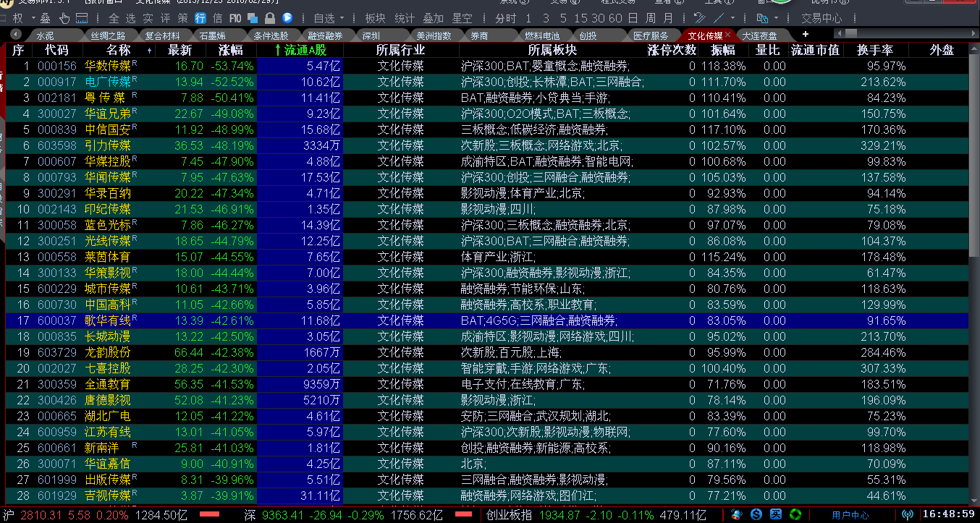
Task: Sort the table by 涨幅 column header
Action: point(232,50)
